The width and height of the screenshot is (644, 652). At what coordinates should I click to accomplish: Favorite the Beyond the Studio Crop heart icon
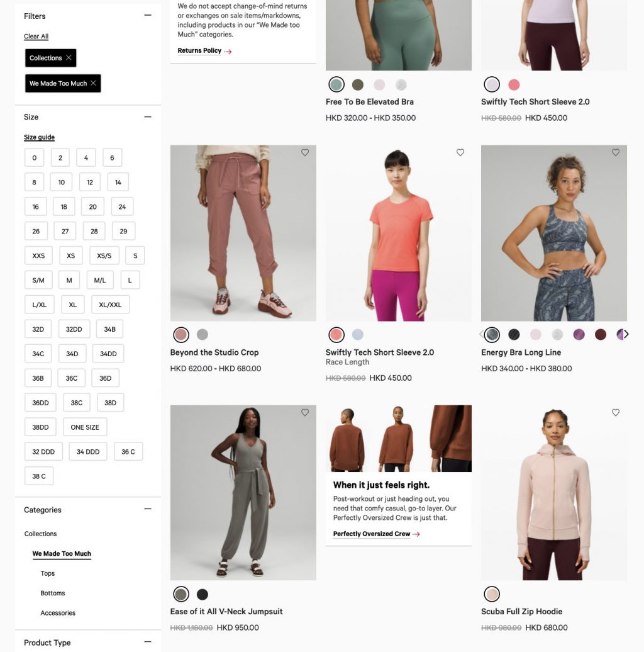305,152
